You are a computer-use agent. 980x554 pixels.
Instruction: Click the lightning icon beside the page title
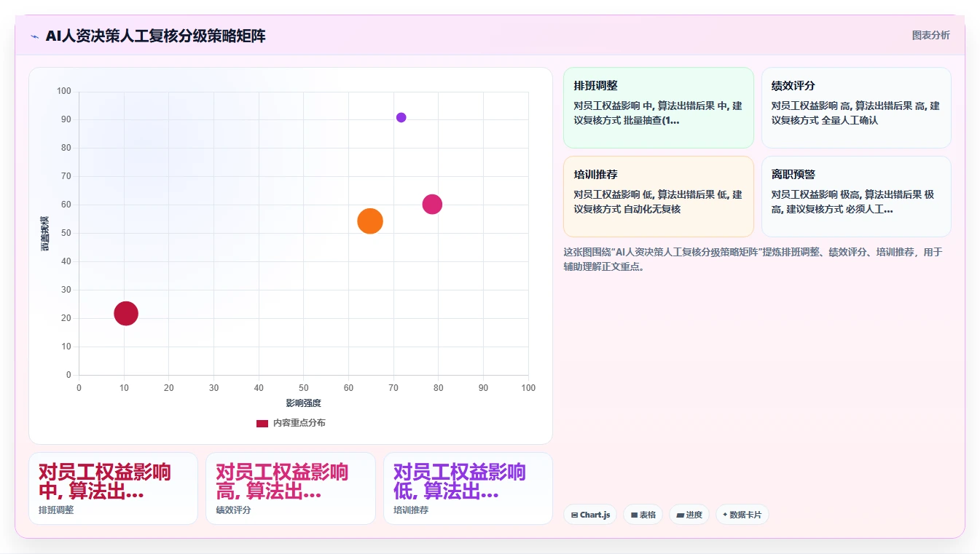34,36
